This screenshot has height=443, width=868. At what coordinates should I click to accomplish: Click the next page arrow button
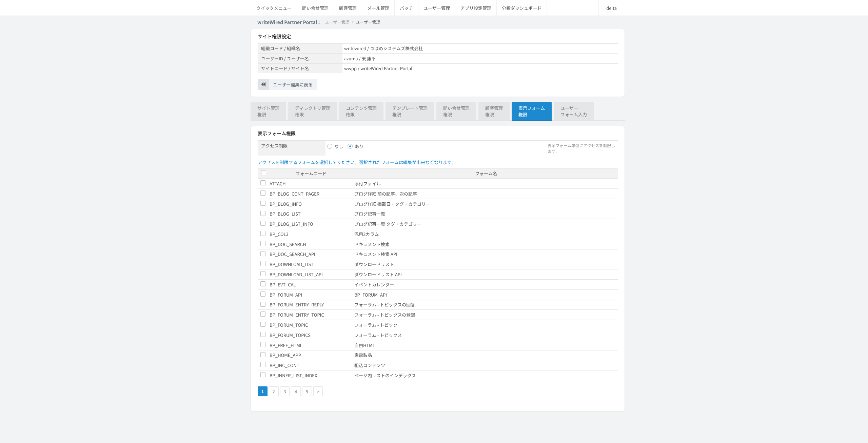[x=318, y=391]
